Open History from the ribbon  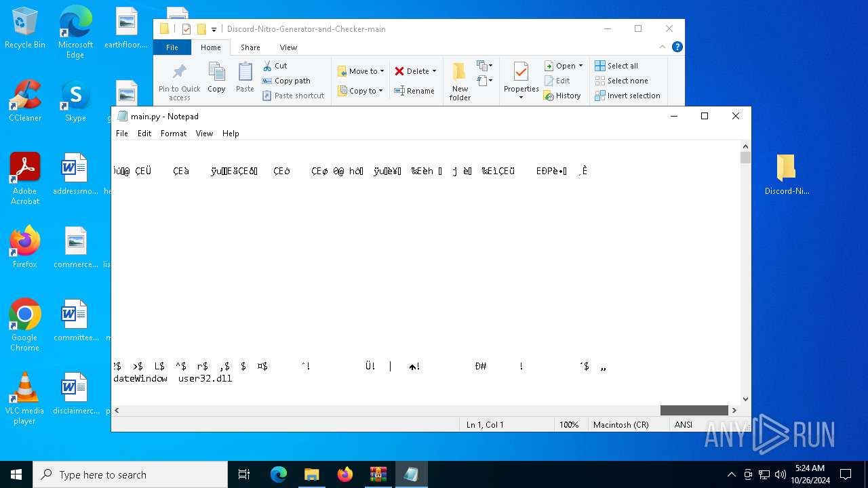(562, 96)
